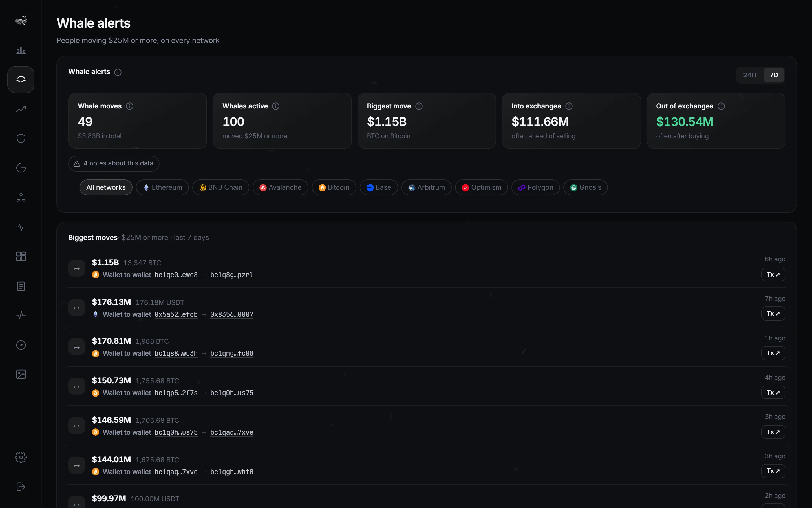The height and width of the screenshot is (508, 812).
Task: Show info for Whale alerts heading
Action: 118,72
